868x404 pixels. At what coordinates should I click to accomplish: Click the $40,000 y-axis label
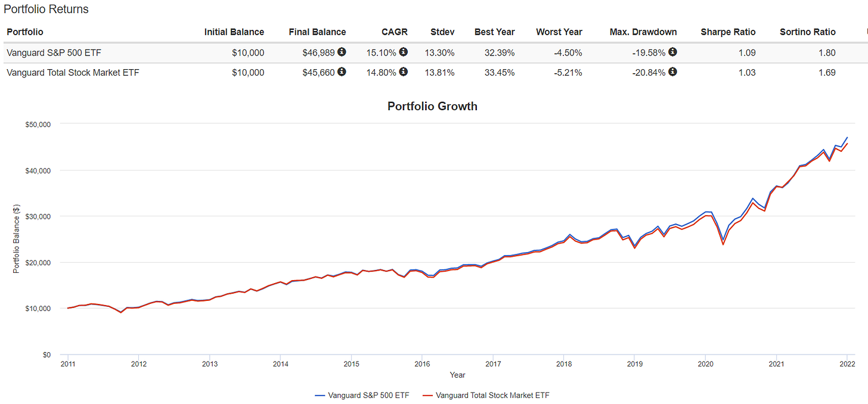click(39, 170)
